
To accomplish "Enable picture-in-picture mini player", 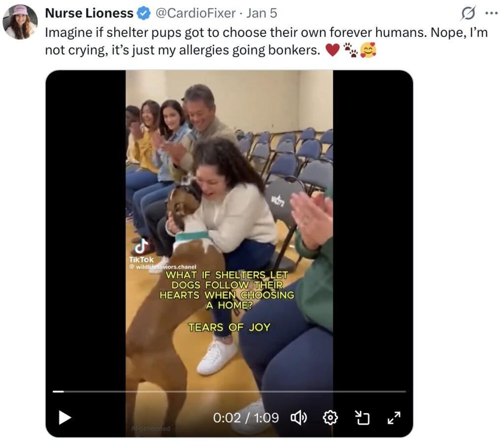I will tap(362, 418).
